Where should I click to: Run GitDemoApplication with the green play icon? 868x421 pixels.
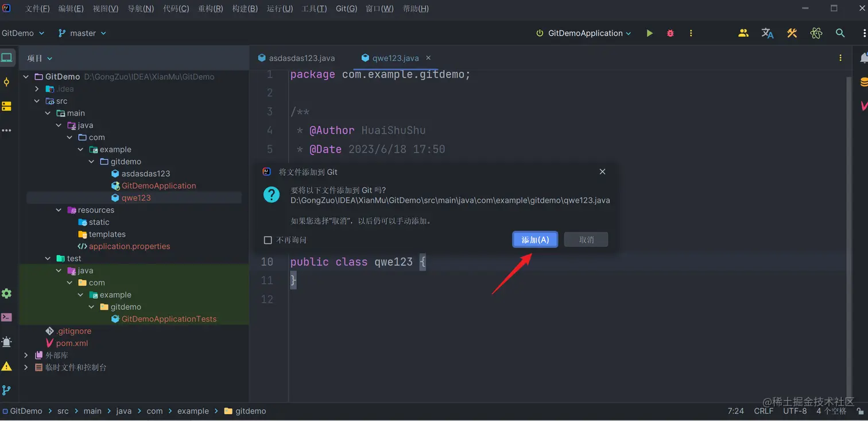pos(649,33)
